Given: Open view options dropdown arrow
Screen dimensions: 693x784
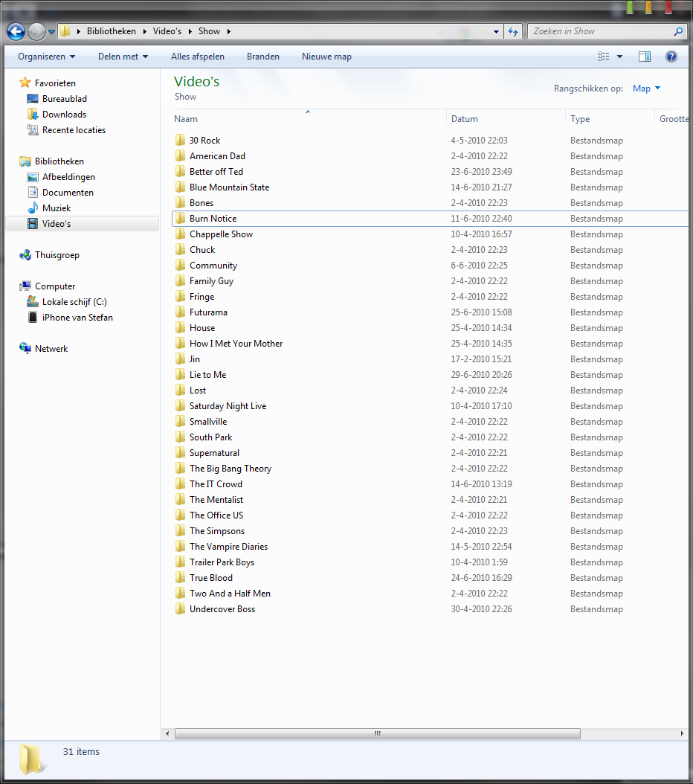Looking at the screenshot, I should 619,57.
